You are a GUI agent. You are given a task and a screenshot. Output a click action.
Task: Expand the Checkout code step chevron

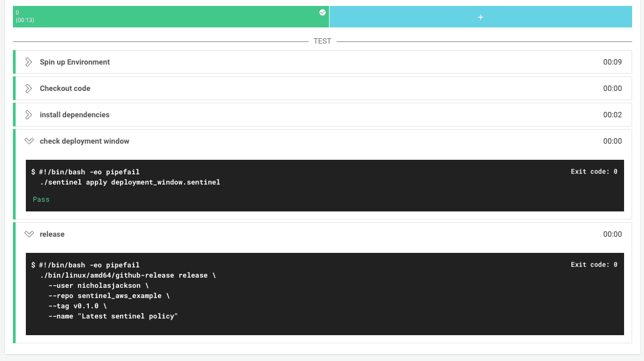pos(29,88)
